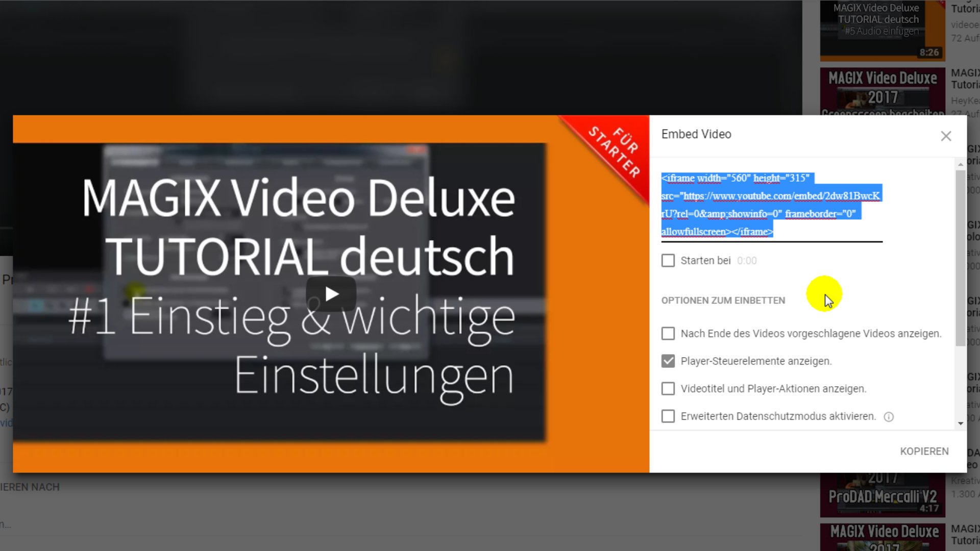Screen dimensions: 980x551
Task: Open the #5 Audio einfügen tutorial thumbnail
Action: point(882,30)
